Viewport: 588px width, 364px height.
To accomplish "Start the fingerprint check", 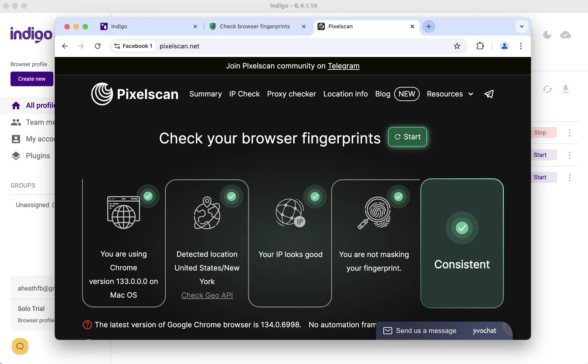I will pyautogui.click(x=407, y=137).
